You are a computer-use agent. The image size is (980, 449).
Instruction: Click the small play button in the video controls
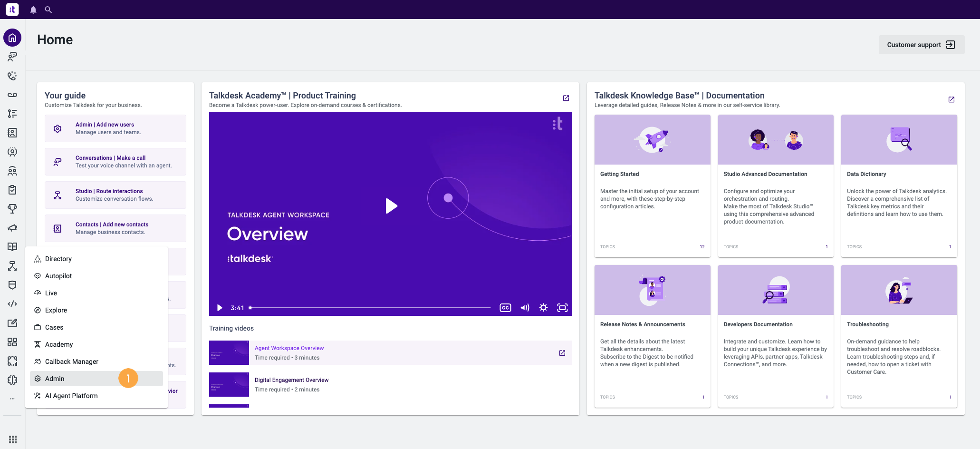click(220, 308)
